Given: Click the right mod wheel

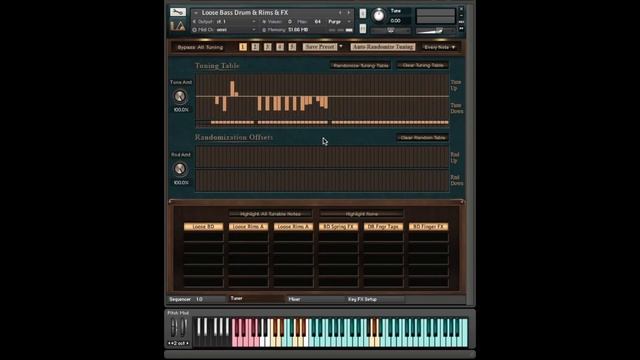Looking at the screenshot, I should click(x=183, y=327).
